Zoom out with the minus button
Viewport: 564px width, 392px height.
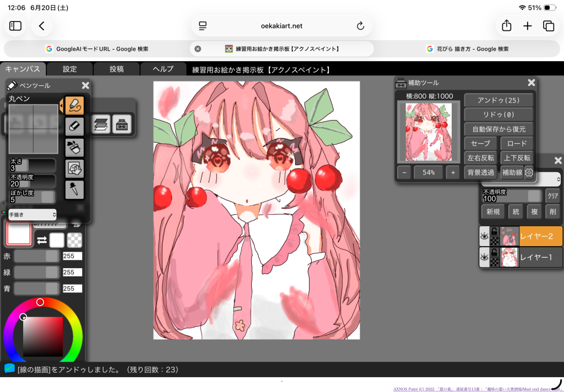point(404,172)
